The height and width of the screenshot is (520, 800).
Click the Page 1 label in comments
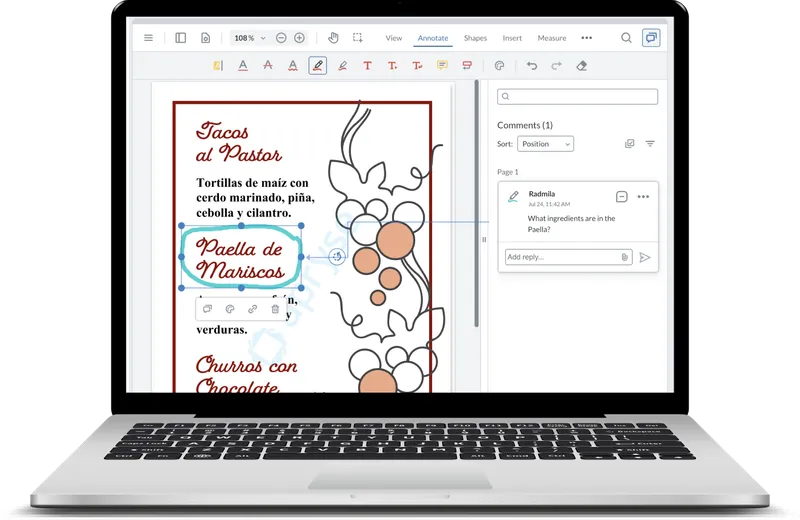[x=508, y=172]
